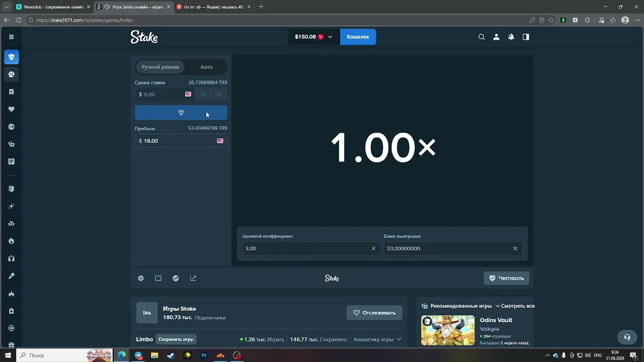Switch to the Neonclub browser tab
Image resolution: width=644 pixels, height=362 pixels.
(x=53, y=7)
